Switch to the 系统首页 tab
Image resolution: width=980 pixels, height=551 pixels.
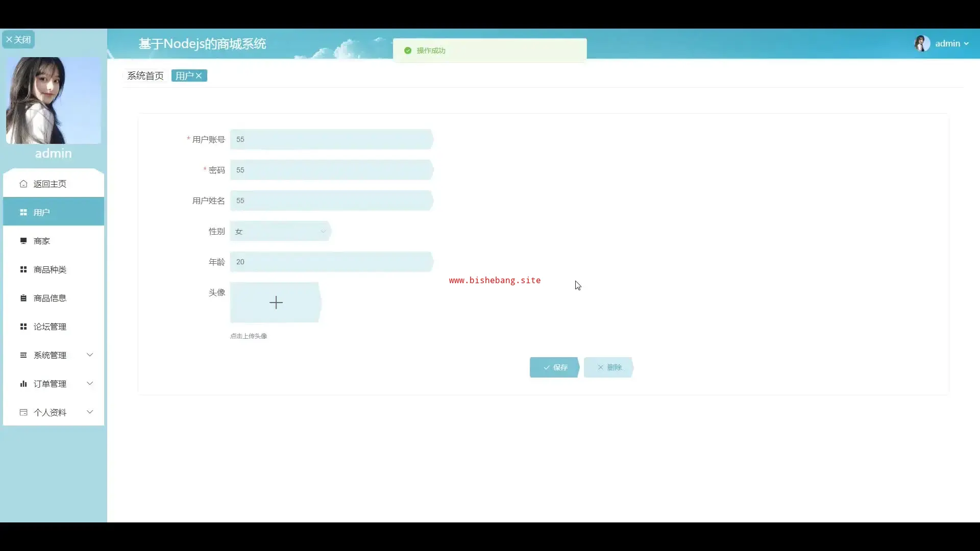coord(145,76)
